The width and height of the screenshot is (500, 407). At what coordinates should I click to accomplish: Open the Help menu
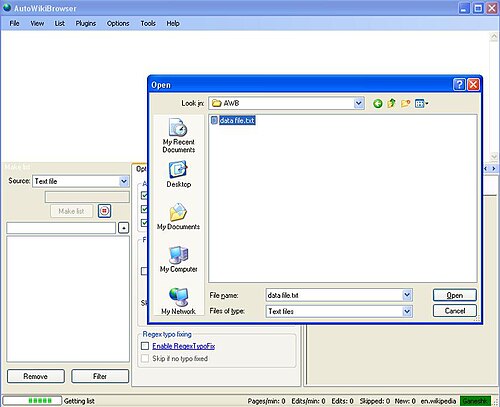coord(173,23)
